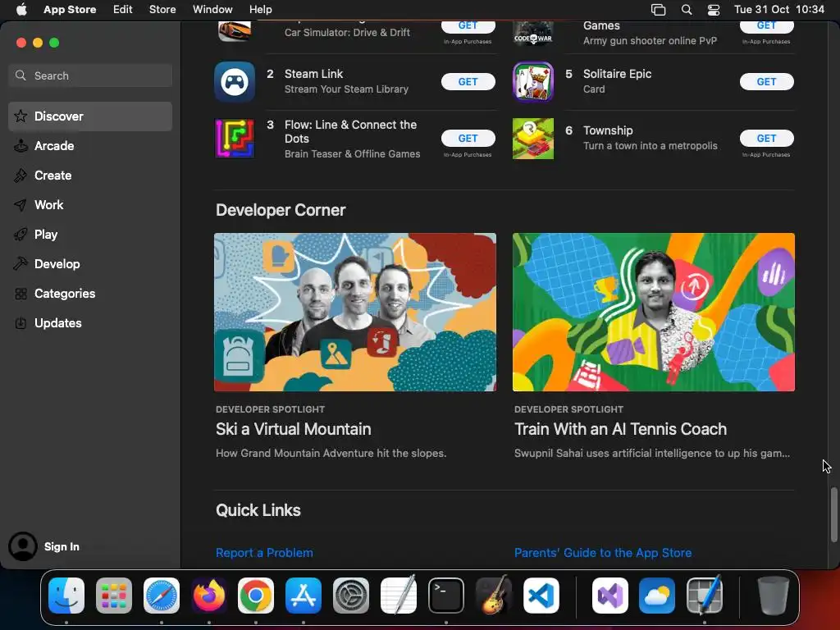This screenshot has height=630, width=840.
Task: Open Visual Studio Code from the Dock
Action: 541,596
